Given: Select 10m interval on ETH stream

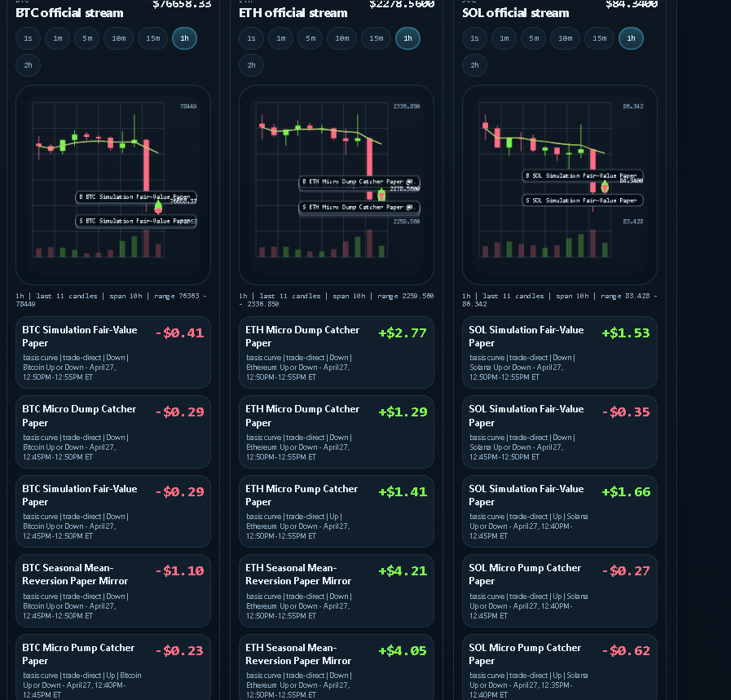Looking at the screenshot, I should (341, 38).
